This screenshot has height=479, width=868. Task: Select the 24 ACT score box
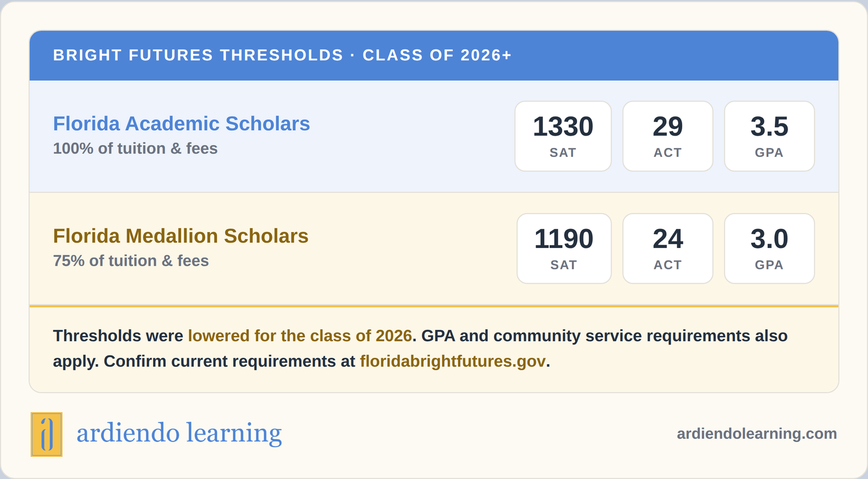coord(668,248)
